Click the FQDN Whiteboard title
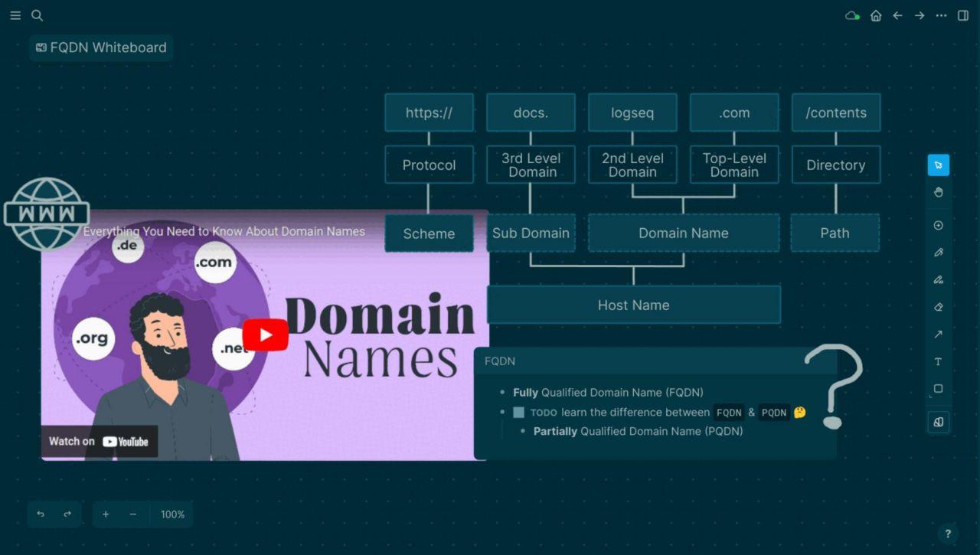980x555 pixels. pyautogui.click(x=101, y=47)
